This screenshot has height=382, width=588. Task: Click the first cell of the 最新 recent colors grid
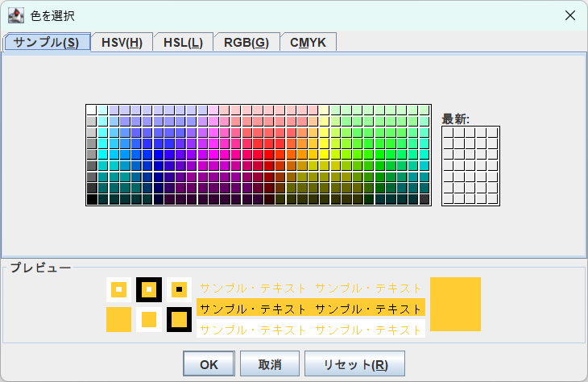[x=448, y=132]
